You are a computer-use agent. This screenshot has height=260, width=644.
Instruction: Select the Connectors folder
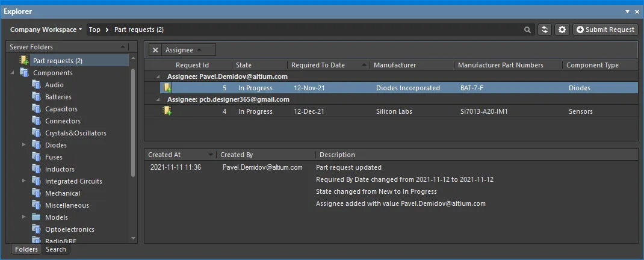click(x=63, y=121)
